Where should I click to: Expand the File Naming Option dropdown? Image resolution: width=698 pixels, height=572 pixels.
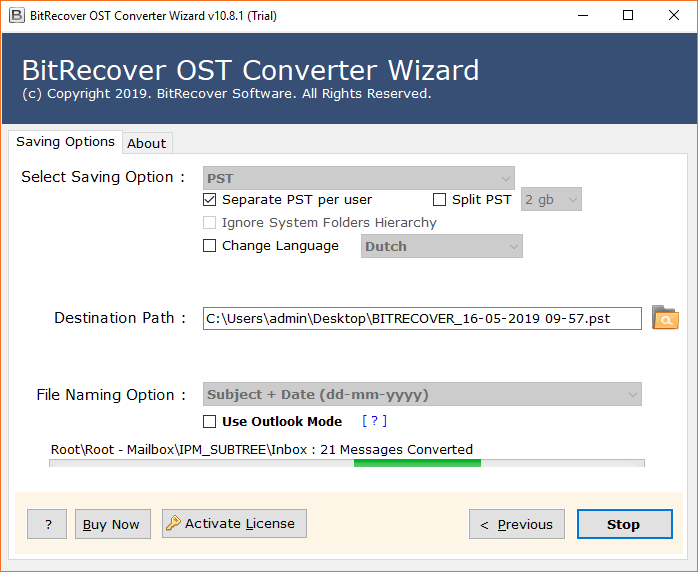click(422, 394)
